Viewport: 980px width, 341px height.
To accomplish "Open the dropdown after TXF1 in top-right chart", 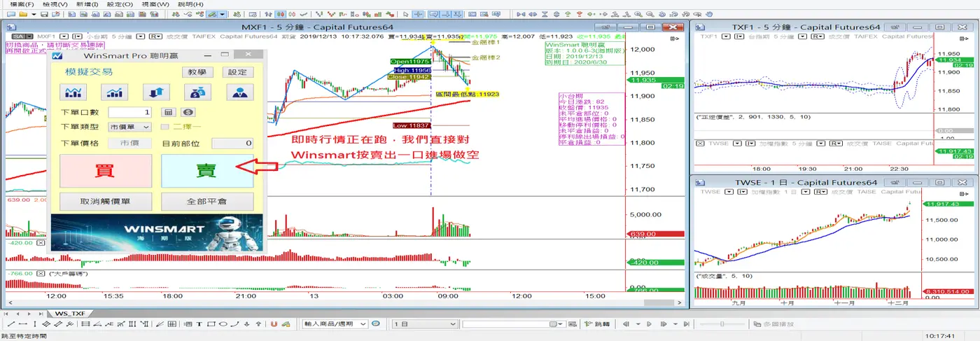I will point(725,36).
